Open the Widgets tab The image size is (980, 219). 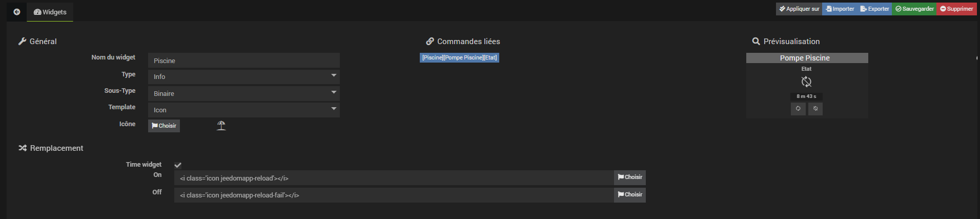(50, 12)
